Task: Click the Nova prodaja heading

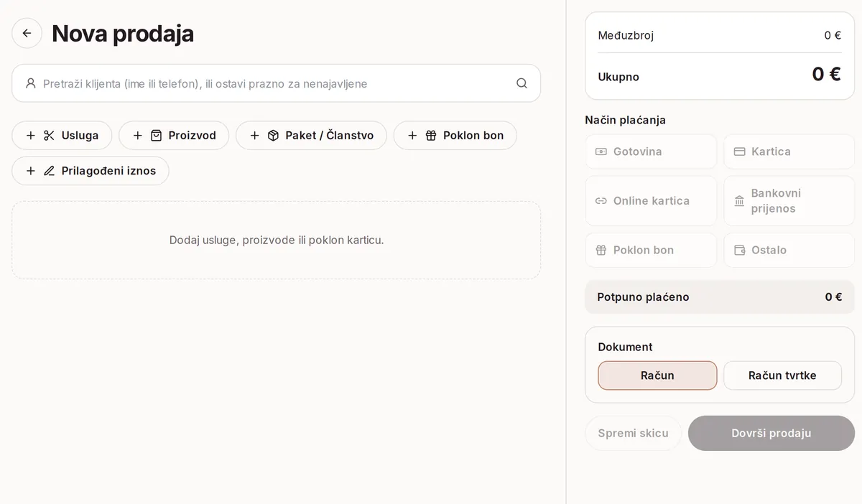Action: coord(123,34)
